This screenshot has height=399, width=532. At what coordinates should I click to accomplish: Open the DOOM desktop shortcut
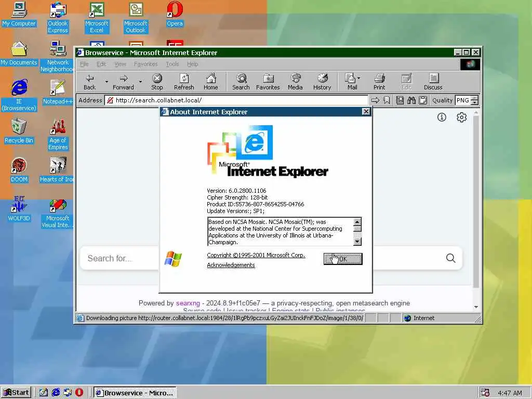point(19,170)
